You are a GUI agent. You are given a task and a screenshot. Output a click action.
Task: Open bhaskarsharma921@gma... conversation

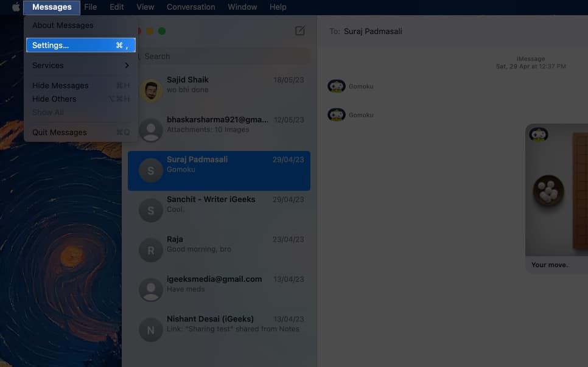(219, 131)
